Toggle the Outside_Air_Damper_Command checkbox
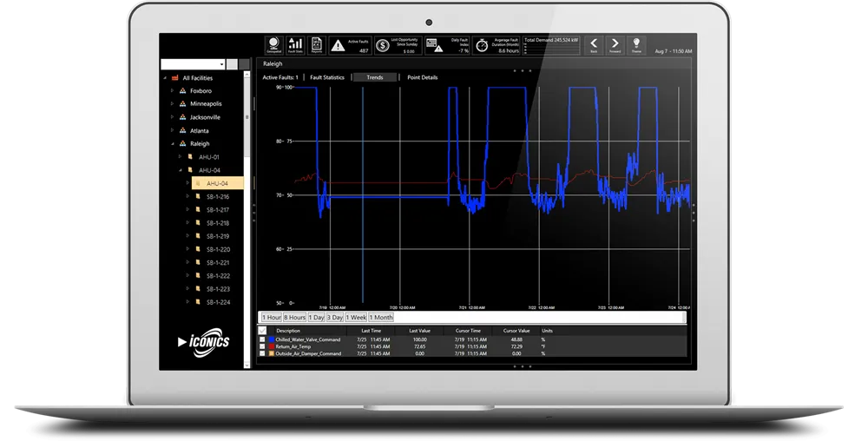Viewport: 868px width, 441px height. (x=263, y=353)
